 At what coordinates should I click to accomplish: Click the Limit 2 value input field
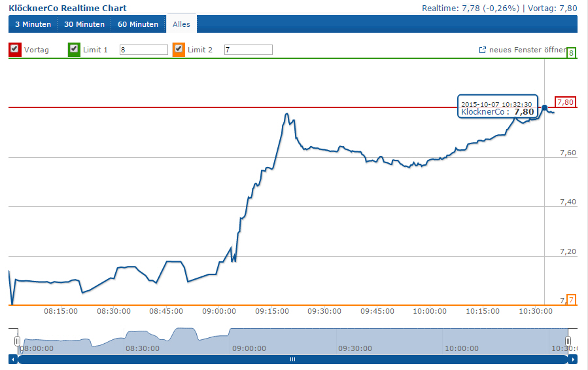click(x=249, y=50)
